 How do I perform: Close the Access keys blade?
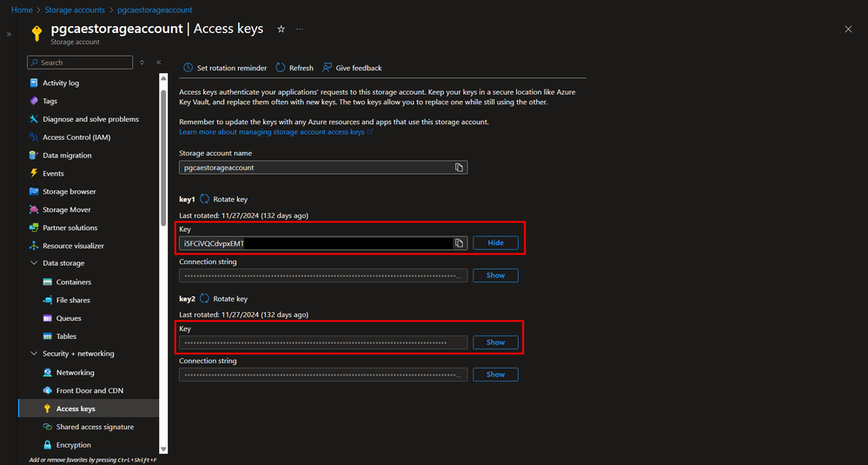(x=848, y=30)
